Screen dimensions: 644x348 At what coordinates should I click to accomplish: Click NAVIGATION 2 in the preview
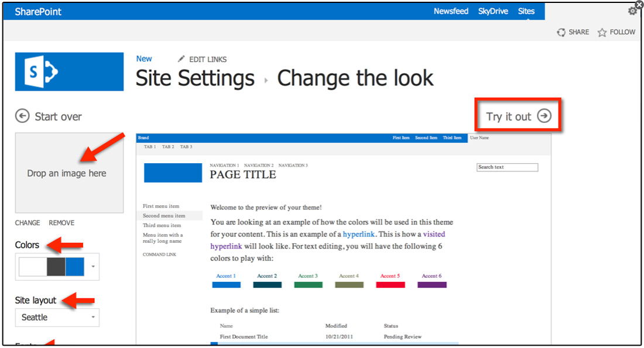(x=259, y=166)
